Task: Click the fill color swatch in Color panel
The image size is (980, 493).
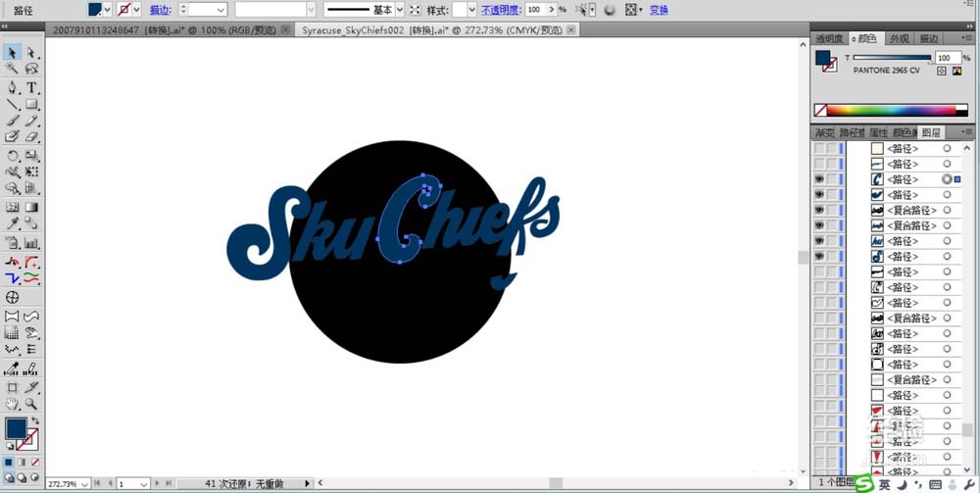Action: 823,58
